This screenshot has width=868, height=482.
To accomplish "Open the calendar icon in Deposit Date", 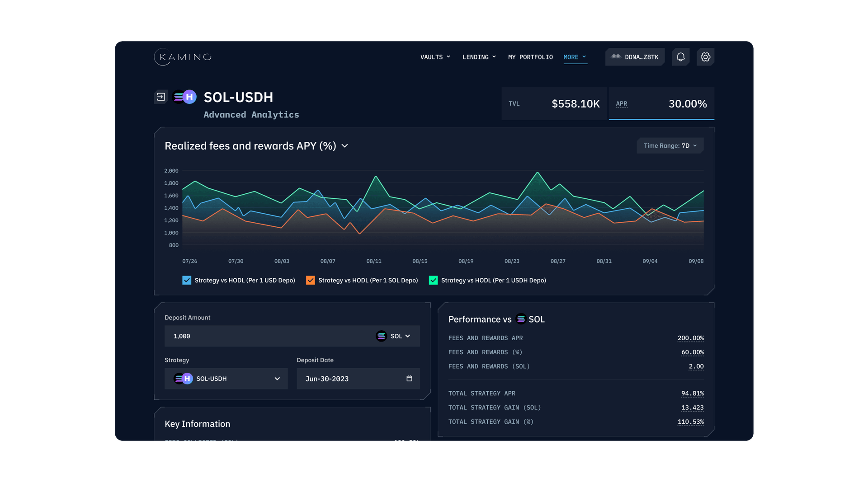I will 409,379.
